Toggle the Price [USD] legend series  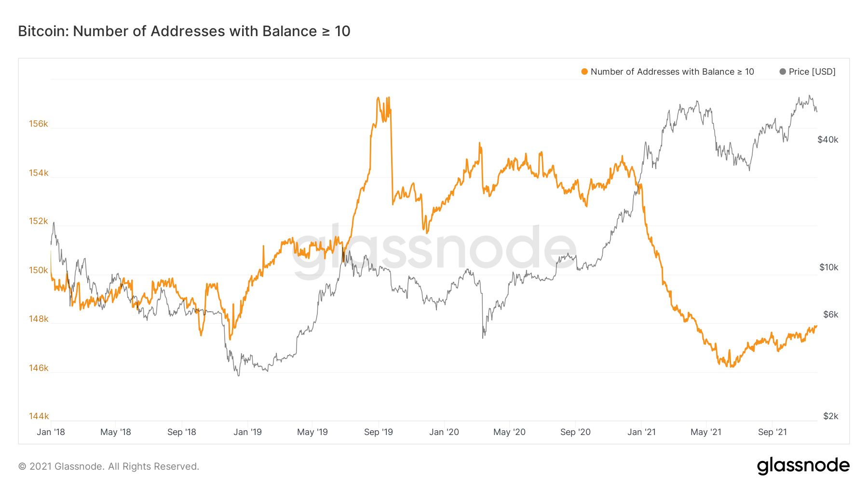(x=812, y=72)
